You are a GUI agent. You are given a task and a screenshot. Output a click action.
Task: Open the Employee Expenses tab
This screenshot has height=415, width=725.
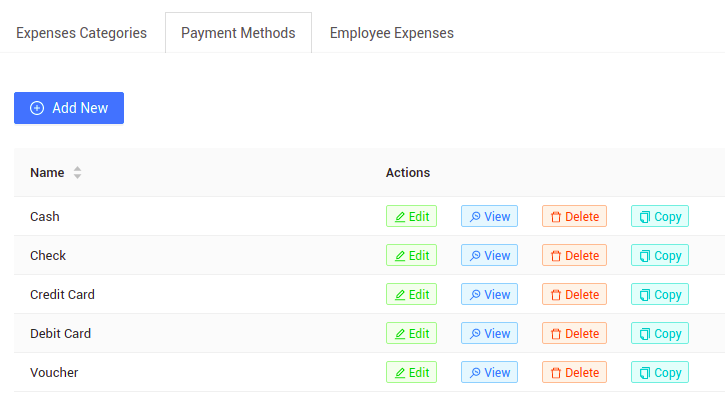coord(392,33)
